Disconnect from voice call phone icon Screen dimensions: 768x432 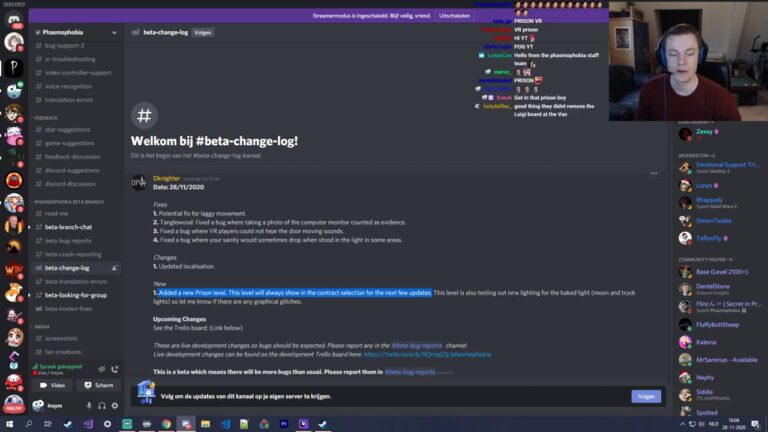(x=115, y=369)
